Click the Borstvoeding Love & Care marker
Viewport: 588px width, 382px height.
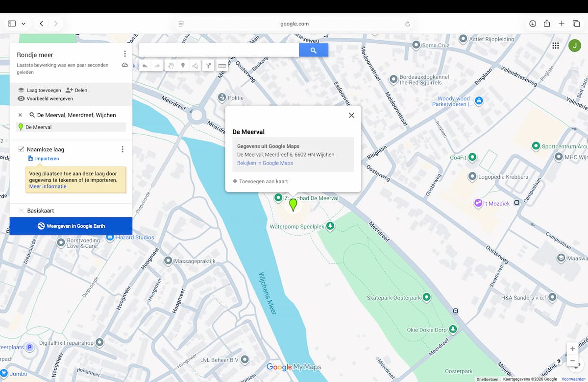61,242
